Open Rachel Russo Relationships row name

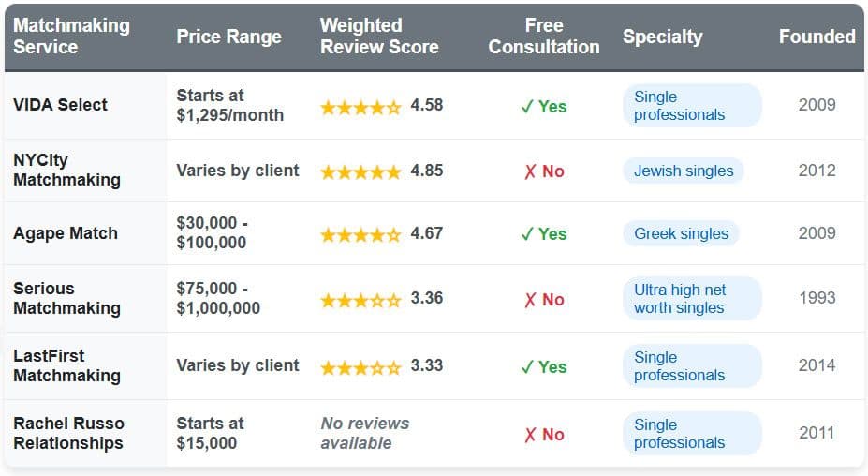68,433
